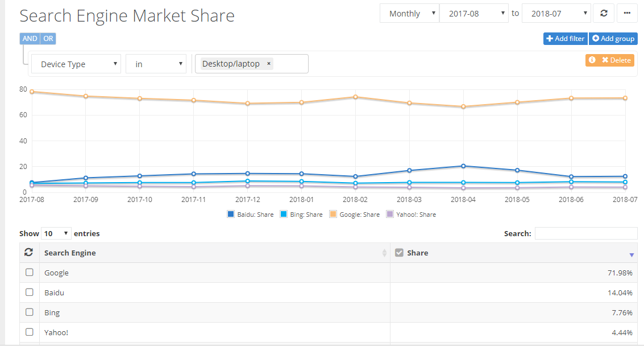The width and height of the screenshot is (644, 346).
Task: Click the Baidu row name
Action: point(54,293)
